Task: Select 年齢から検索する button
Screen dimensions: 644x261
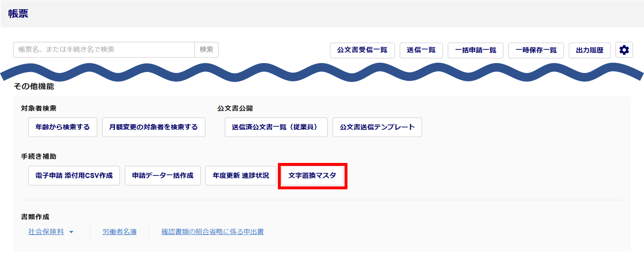Action: tap(62, 127)
